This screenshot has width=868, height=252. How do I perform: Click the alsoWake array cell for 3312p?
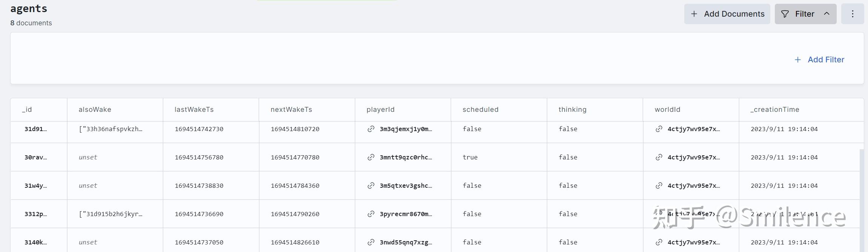pyautogui.click(x=111, y=214)
